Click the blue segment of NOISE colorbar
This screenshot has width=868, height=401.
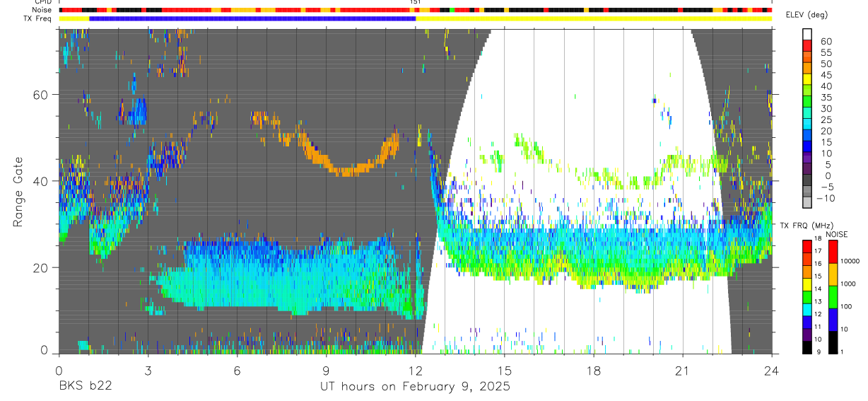click(833, 320)
